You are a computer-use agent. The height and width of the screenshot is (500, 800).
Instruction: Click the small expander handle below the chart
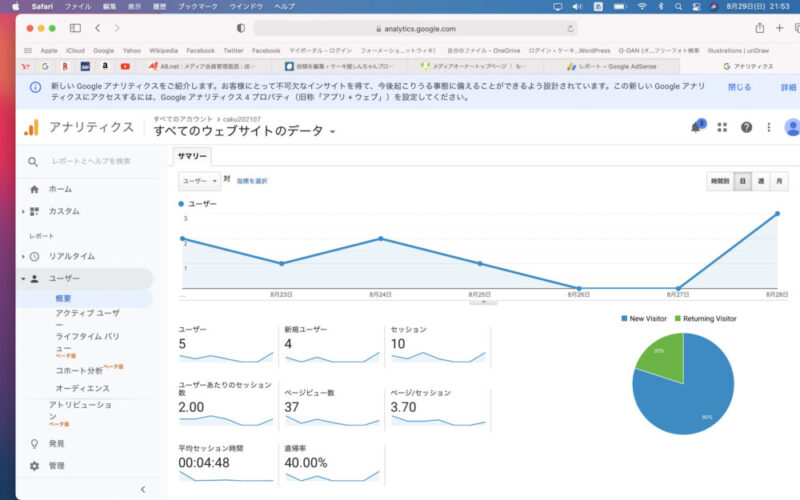click(483, 302)
